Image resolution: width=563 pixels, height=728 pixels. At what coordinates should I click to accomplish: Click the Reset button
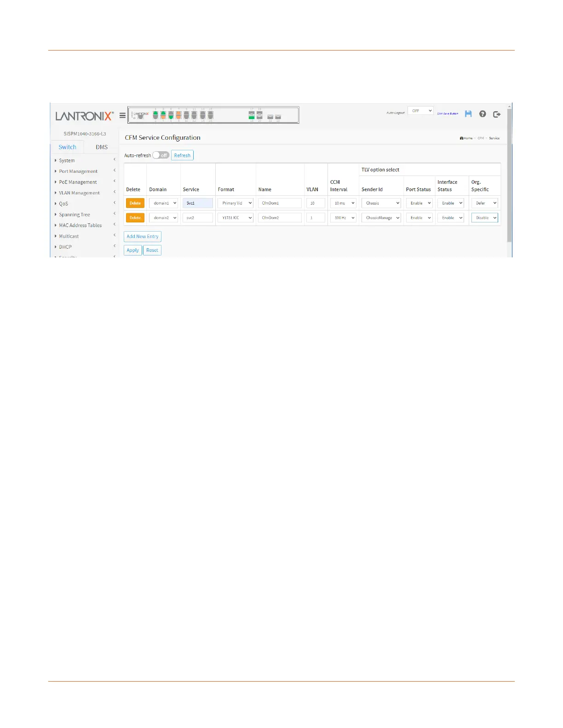point(152,250)
